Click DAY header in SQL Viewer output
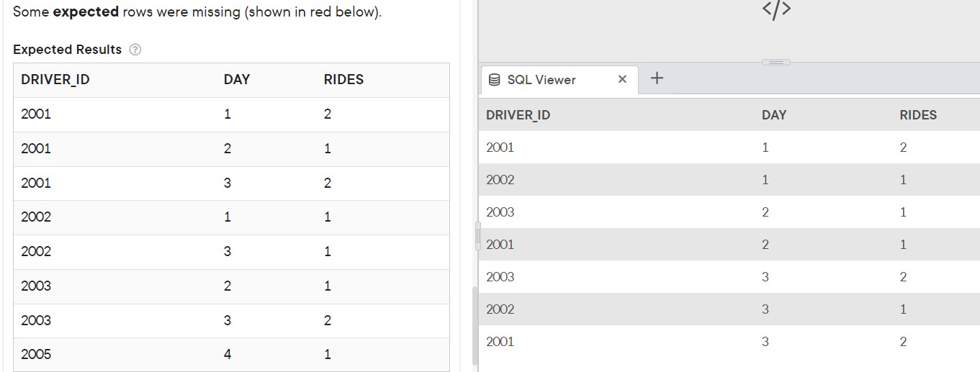 click(774, 114)
